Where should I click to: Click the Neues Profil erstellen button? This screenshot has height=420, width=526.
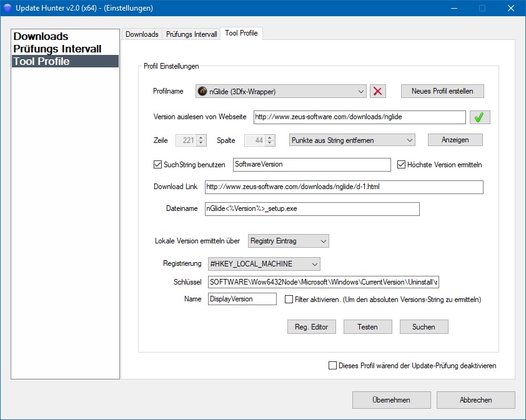442,91
